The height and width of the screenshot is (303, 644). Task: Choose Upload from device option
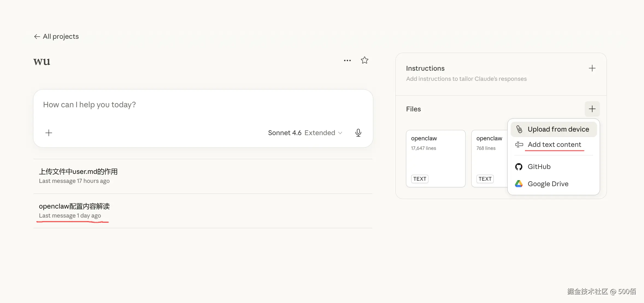(558, 129)
